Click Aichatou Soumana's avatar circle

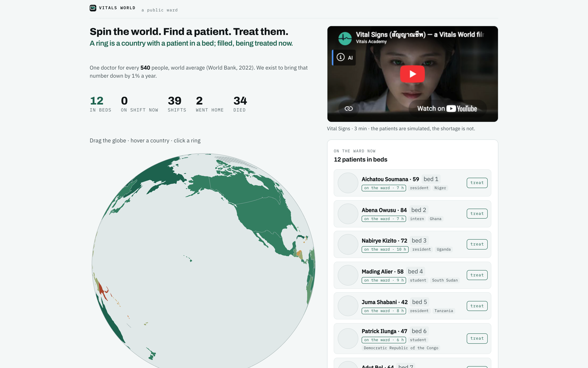click(x=348, y=183)
